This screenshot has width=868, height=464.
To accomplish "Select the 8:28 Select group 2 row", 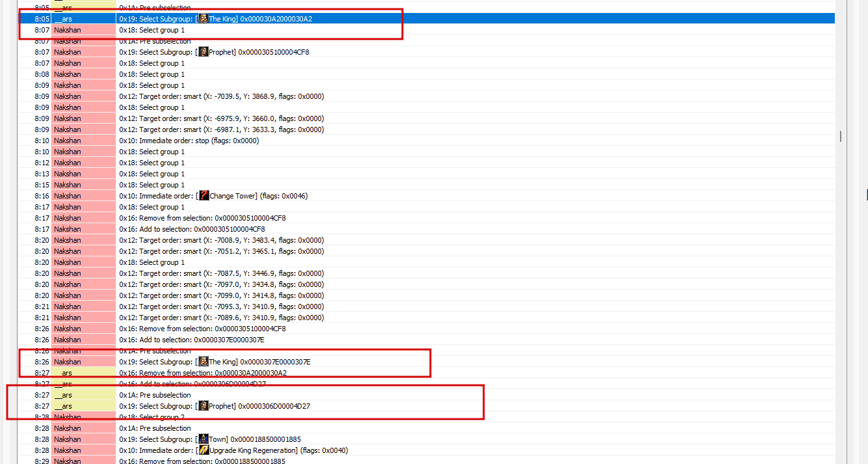I will coord(427,417).
